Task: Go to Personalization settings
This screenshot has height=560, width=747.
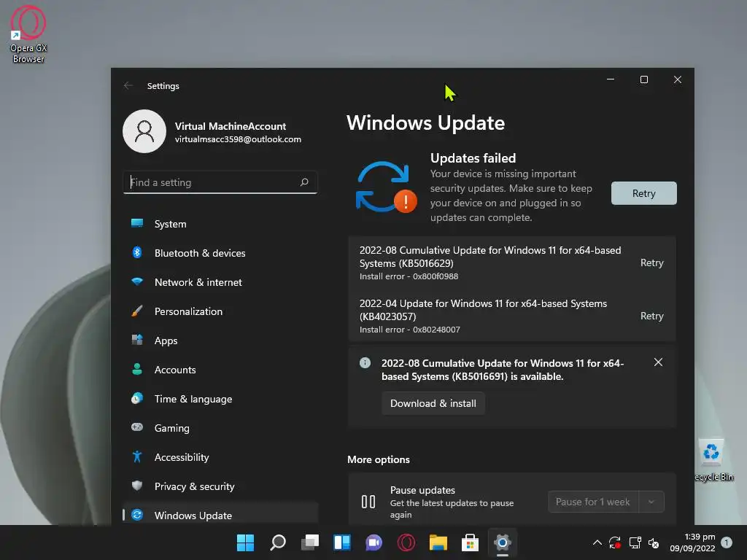Action: pyautogui.click(x=220, y=311)
